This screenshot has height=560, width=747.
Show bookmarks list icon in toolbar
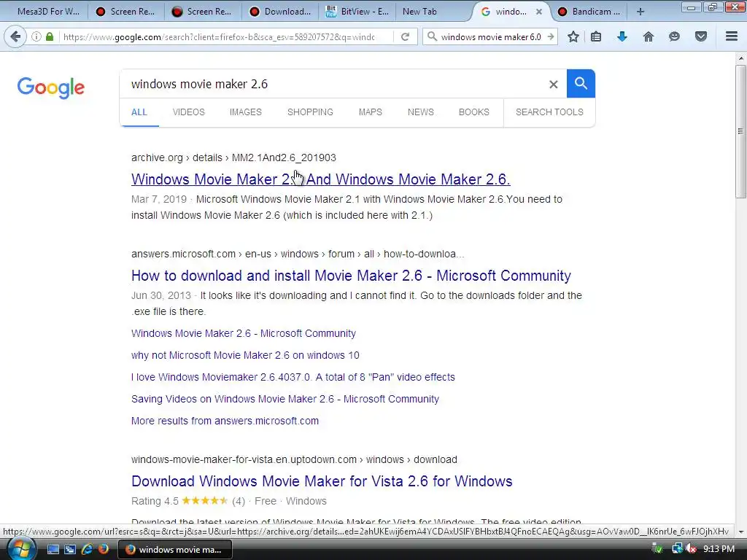click(x=596, y=36)
